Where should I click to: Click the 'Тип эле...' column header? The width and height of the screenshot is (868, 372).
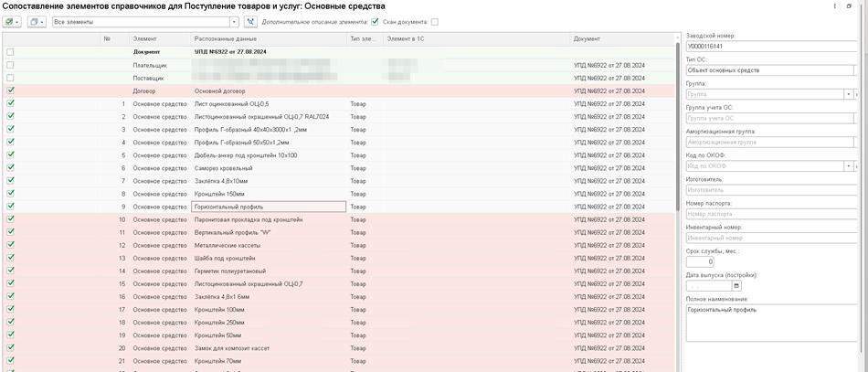point(365,38)
